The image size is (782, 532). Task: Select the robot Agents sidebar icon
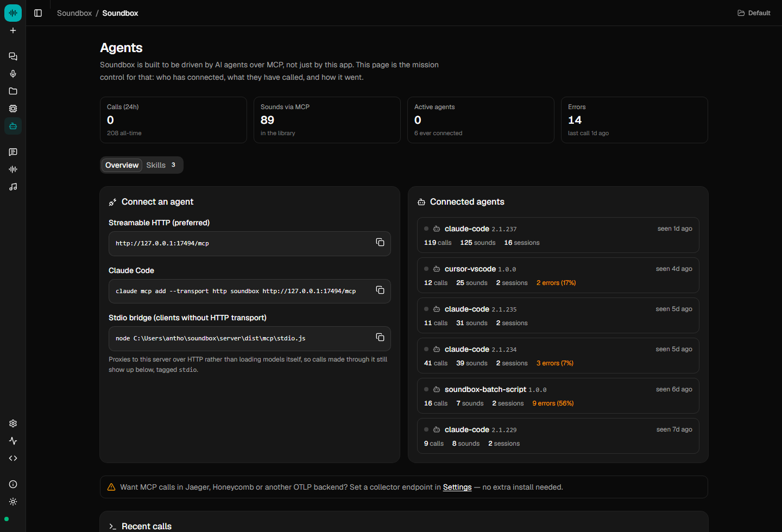(13, 126)
